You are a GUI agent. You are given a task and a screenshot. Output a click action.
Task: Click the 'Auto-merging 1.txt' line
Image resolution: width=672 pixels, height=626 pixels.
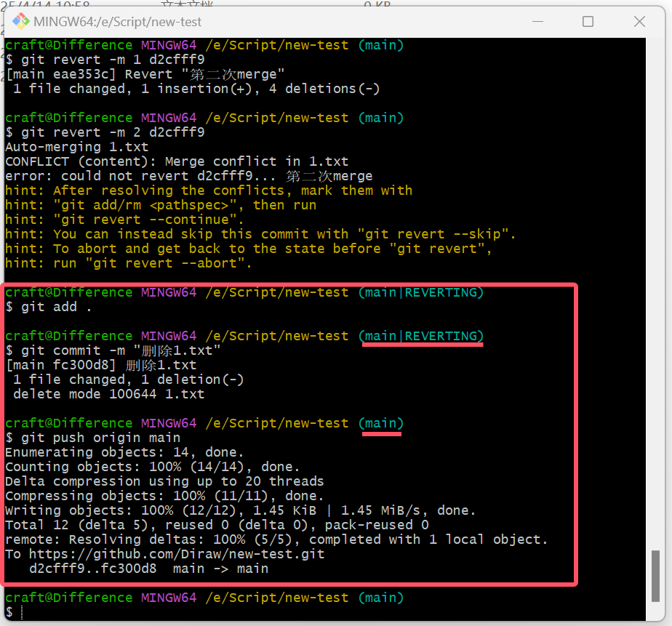(76, 147)
